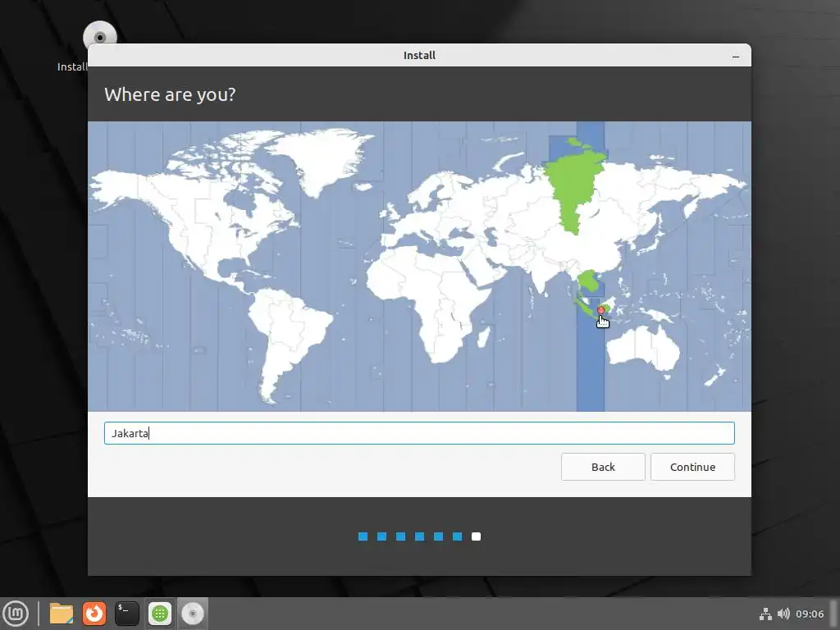Click Australia on the timezone map
This screenshot has width=840, height=630.
click(x=641, y=347)
